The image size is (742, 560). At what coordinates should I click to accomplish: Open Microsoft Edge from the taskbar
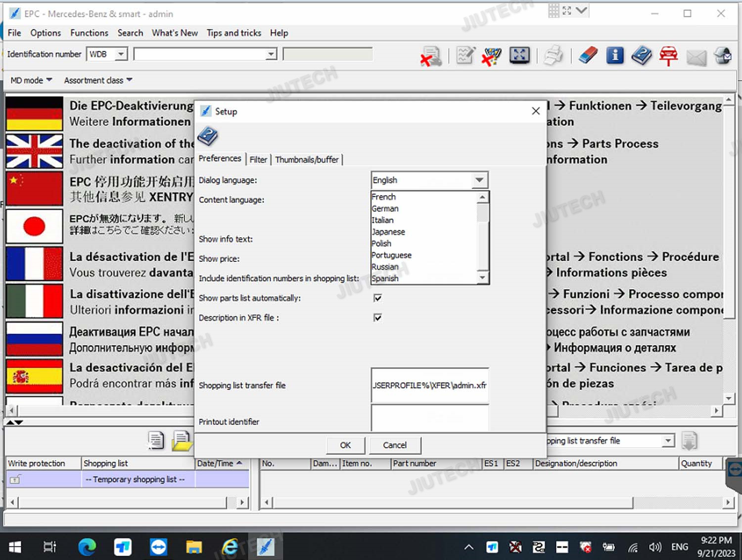pyautogui.click(x=87, y=547)
